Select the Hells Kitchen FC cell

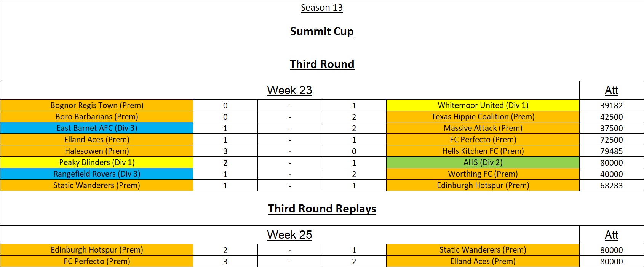pyautogui.click(x=483, y=151)
